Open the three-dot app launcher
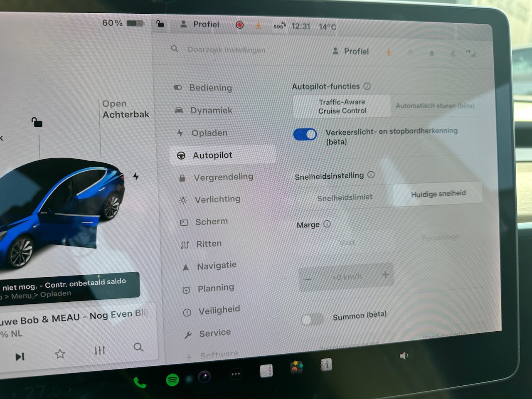Viewport: 532px width, 399px height. [236, 374]
